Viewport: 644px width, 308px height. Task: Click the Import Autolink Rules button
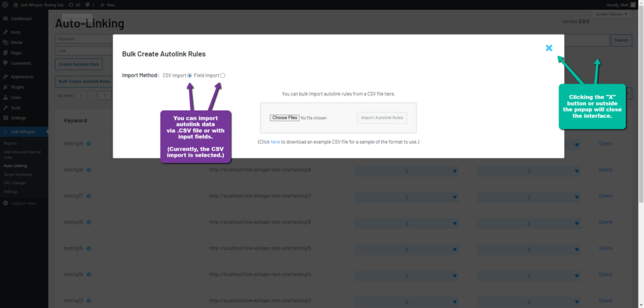coord(382,118)
